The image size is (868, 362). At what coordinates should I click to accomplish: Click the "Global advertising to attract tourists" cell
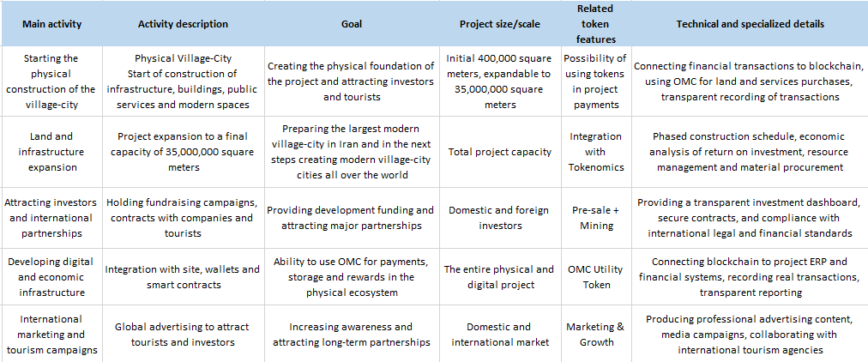coord(183,335)
